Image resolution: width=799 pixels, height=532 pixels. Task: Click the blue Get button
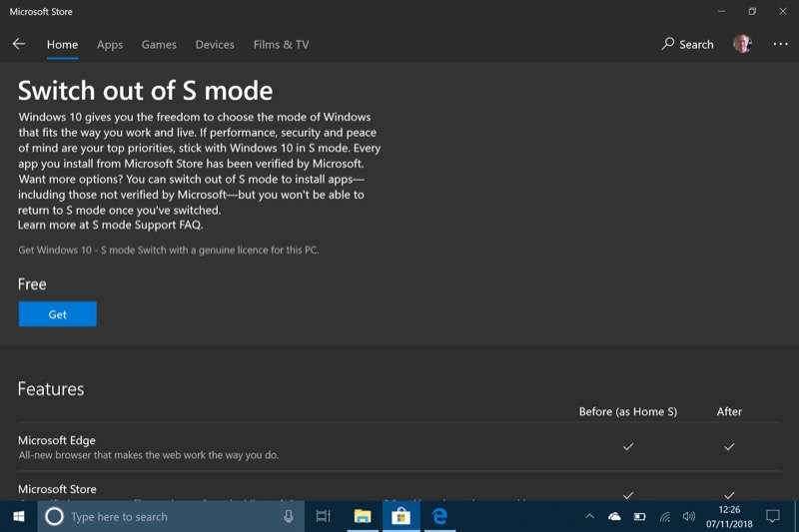coord(58,314)
